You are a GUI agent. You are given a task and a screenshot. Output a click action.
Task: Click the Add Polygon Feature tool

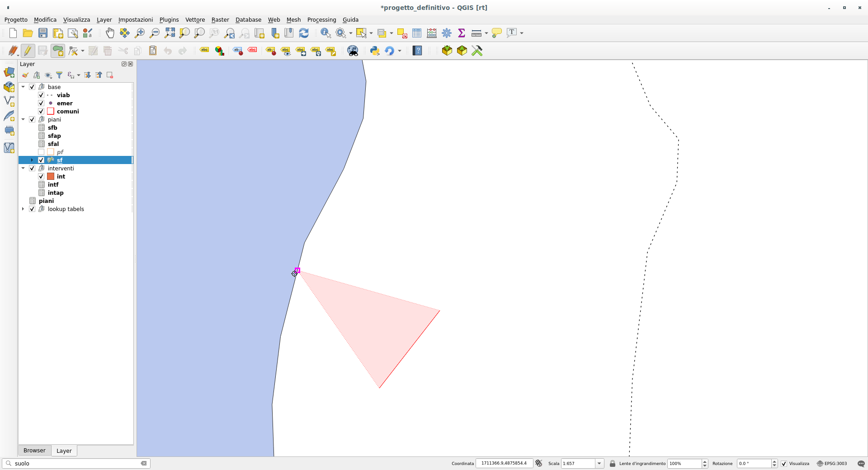[58, 51]
